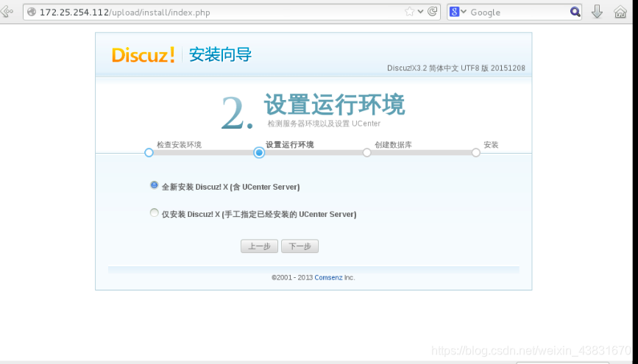Click label 全新安装 Discuz! X (含 UCenter Server)
The width and height of the screenshot is (638, 364).
coord(231,187)
